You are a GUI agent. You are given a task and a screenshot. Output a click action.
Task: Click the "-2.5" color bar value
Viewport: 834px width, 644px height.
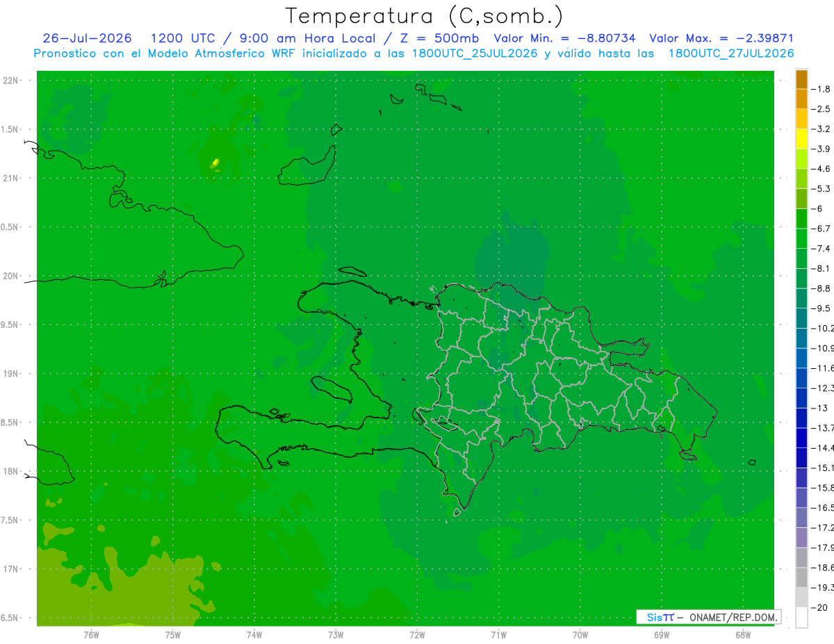(821, 109)
